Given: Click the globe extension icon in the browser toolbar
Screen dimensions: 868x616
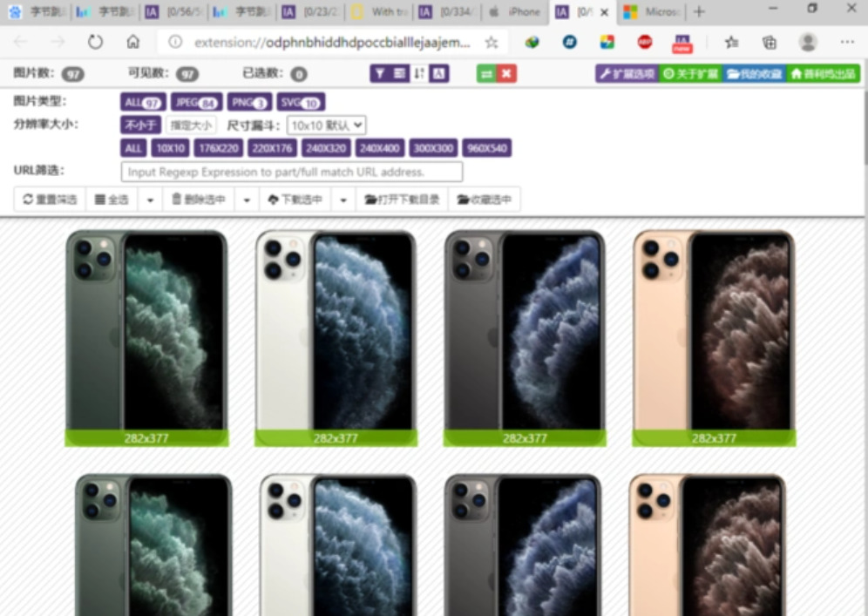Looking at the screenshot, I should click(x=532, y=42).
